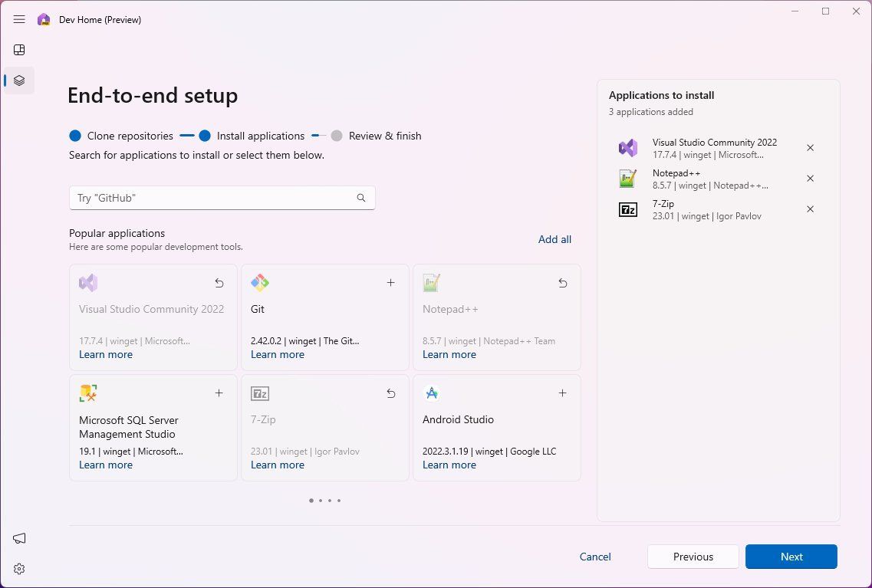Select the Review & finish step
Viewport: 872px width, 588px height.
click(x=385, y=136)
